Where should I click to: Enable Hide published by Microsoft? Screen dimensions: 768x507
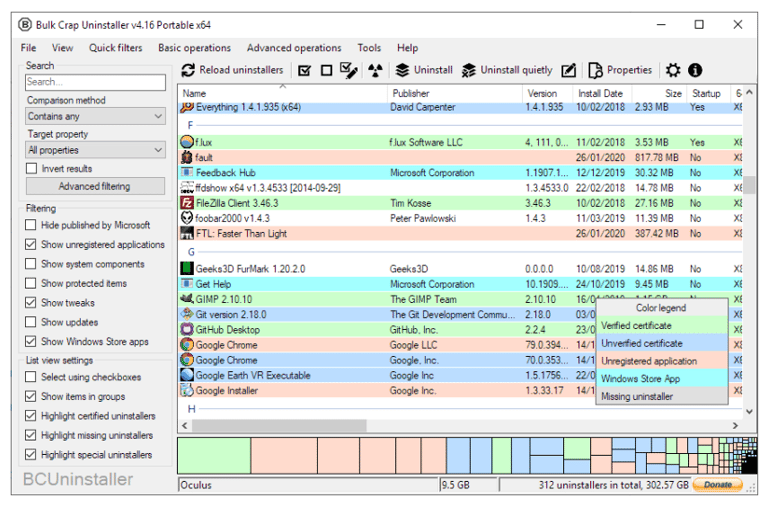(30, 225)
